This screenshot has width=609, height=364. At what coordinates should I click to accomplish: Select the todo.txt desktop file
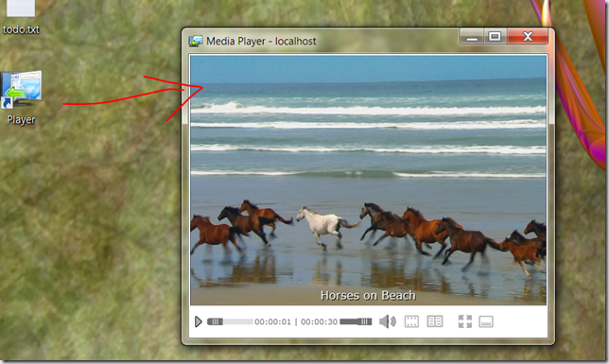[21, 18]
